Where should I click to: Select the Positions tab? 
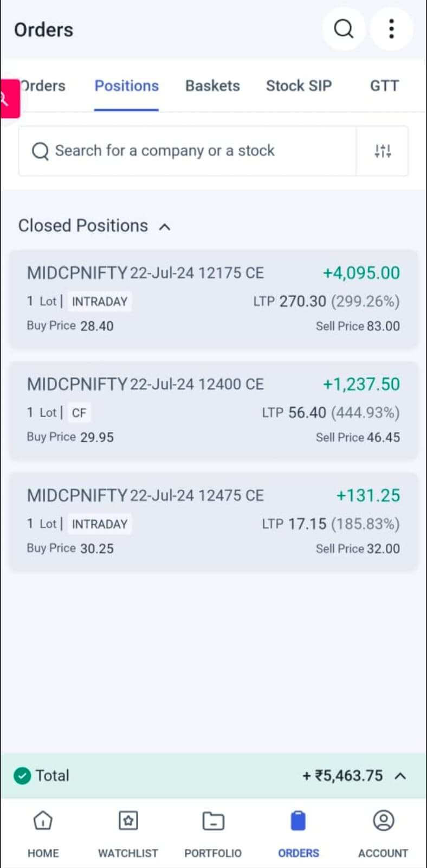126,86
